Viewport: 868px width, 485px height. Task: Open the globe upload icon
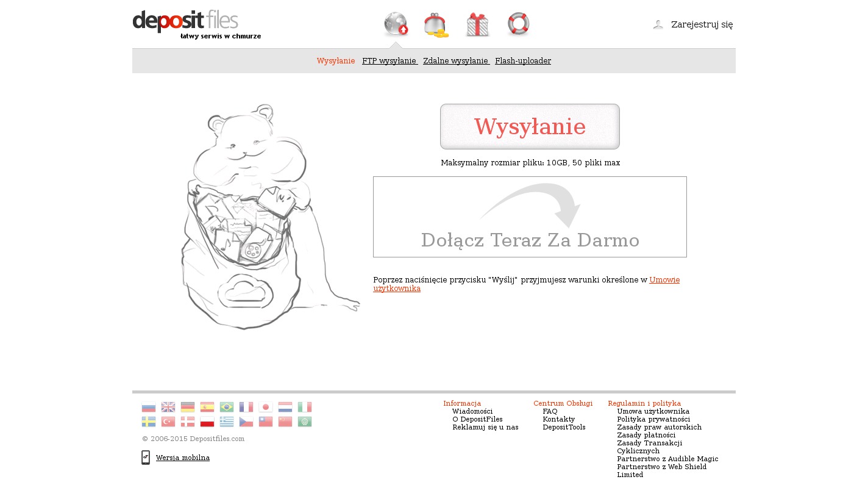click(x=396, y=25)
